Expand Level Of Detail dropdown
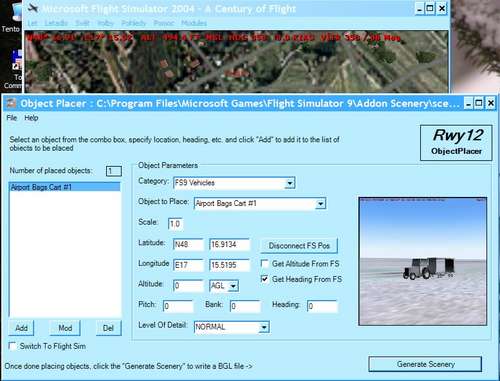The width and height of the screenshot is (500, 381). pyautogui.click(x=264, y=327)
